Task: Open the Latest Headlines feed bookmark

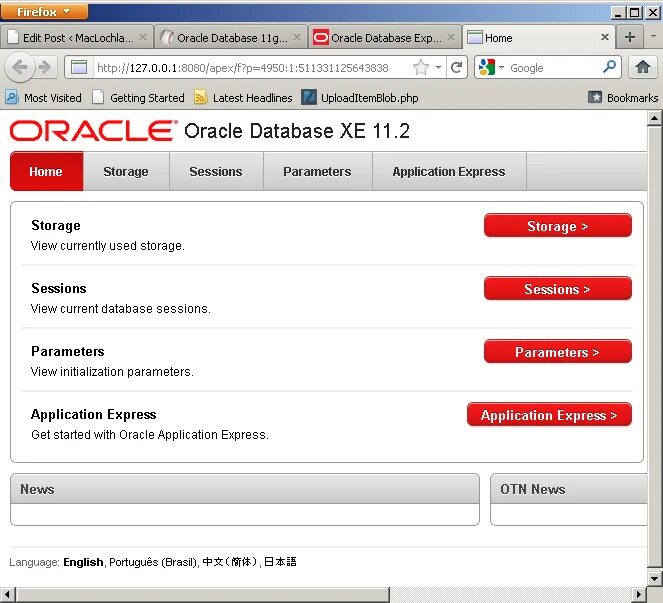Action: tap(243, 98)
